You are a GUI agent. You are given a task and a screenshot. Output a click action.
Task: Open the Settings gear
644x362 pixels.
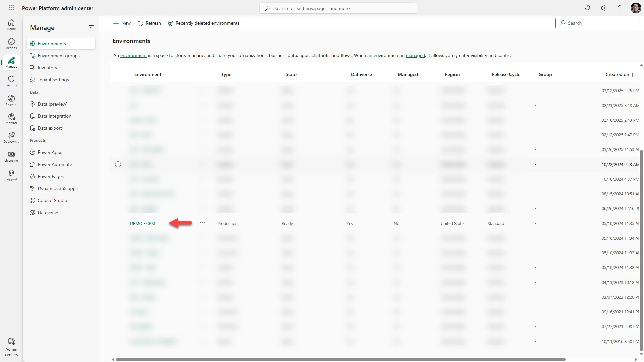tap(604, 8)
